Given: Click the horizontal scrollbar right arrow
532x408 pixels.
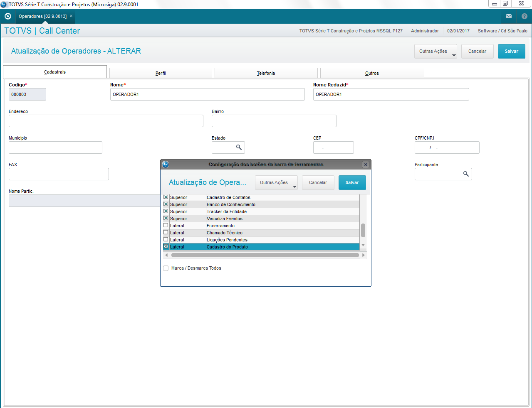Looking at the screenshot, I should point(364,255).
